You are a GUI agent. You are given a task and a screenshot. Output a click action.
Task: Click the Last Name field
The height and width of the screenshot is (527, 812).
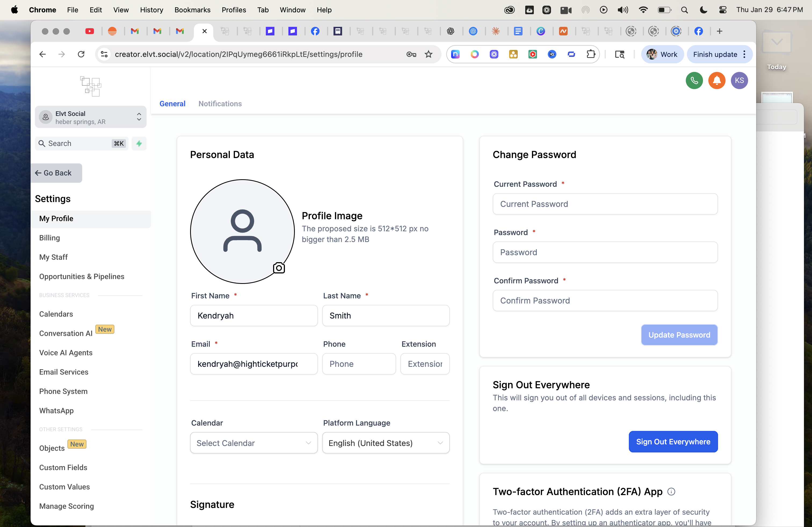pyautogui.click(x=386, y=316)
